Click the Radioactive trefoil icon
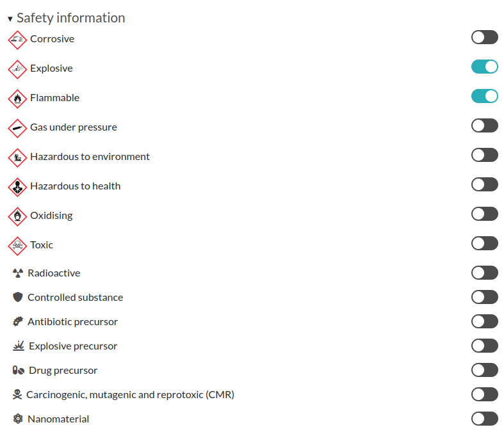Viewport: 504px width, 441px height. click(18, 273)
